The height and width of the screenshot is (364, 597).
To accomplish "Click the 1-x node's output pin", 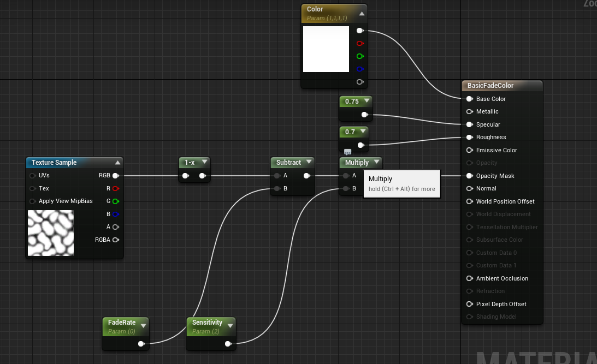I will 202,175.
